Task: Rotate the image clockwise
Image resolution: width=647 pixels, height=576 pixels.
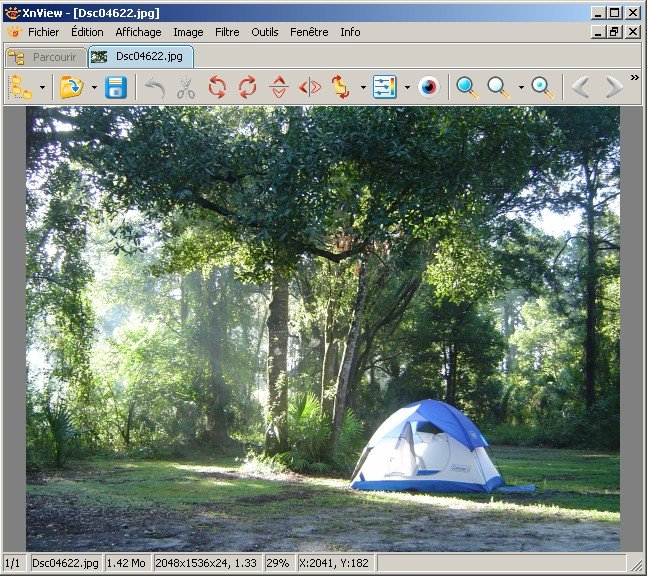Action: point(248,87)
